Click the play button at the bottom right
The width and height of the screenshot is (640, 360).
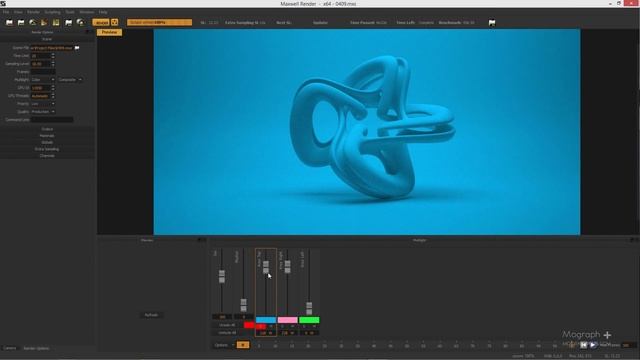pos(593,345)
